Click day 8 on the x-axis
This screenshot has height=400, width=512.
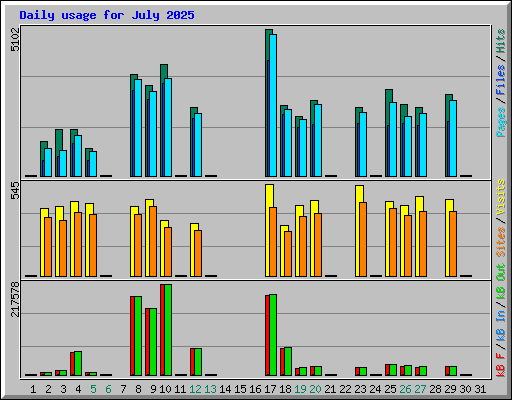pyautogui.click(x=138, y=389)
